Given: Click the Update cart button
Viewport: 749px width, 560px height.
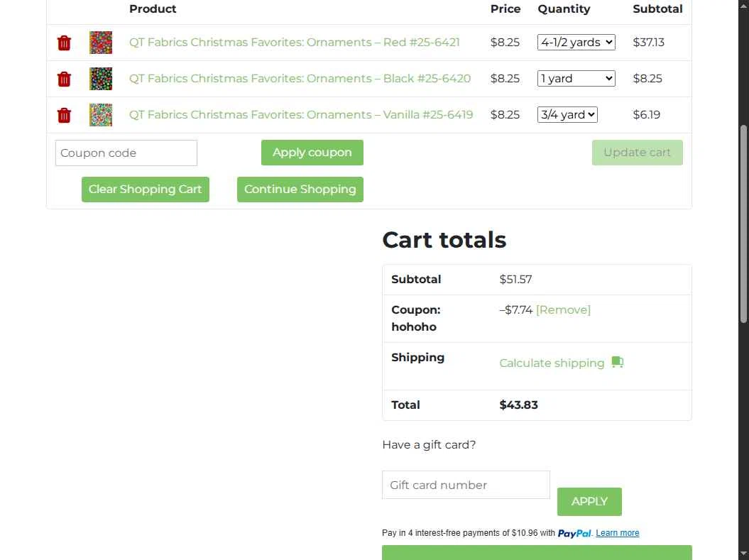Looking at the screenshot, I should (x=638, y=153).
